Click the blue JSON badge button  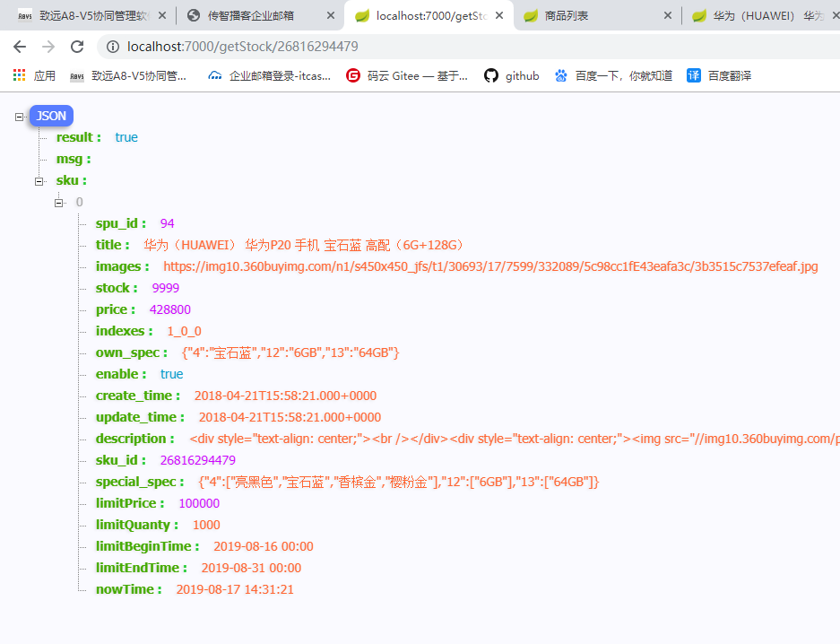point(51,116)
